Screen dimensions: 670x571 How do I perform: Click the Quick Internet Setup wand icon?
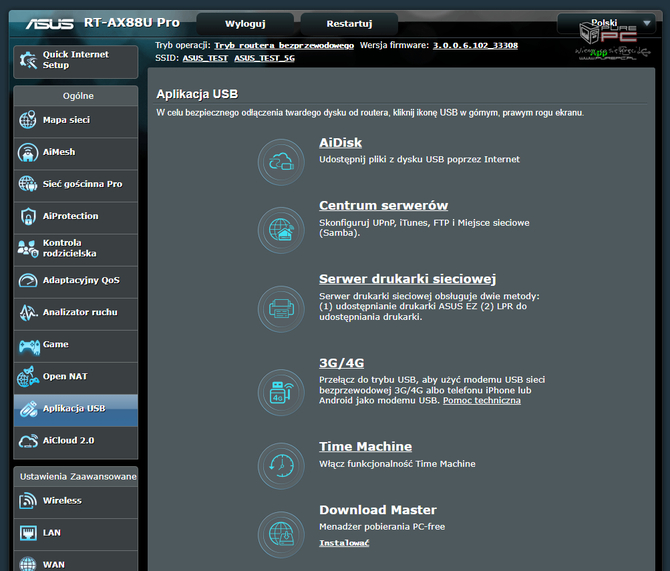coord(28,60)
